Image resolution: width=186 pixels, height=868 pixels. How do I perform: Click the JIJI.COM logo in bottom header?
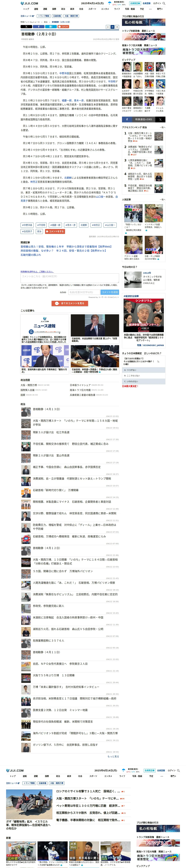15,770
